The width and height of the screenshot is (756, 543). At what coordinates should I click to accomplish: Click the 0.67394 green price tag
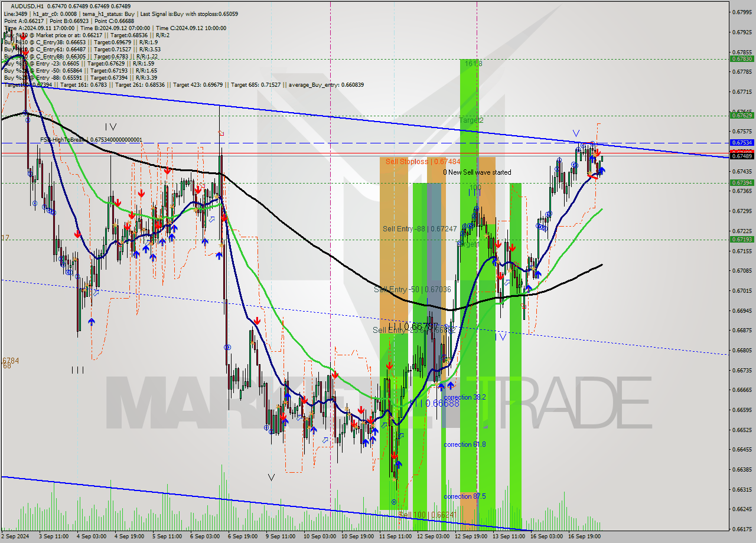742,183
